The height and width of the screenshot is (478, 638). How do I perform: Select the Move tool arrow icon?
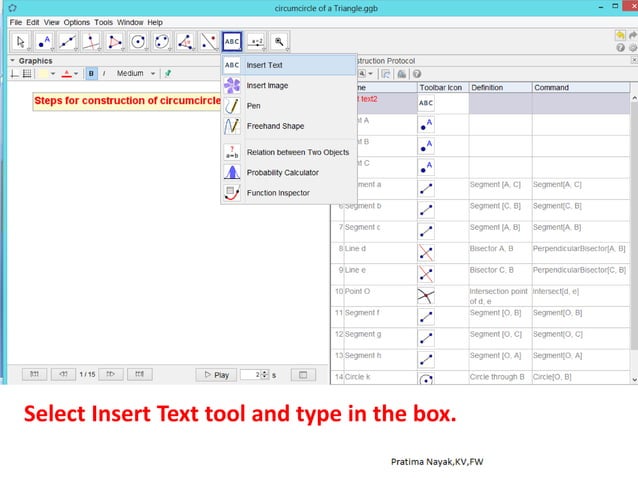coord(20,41)
